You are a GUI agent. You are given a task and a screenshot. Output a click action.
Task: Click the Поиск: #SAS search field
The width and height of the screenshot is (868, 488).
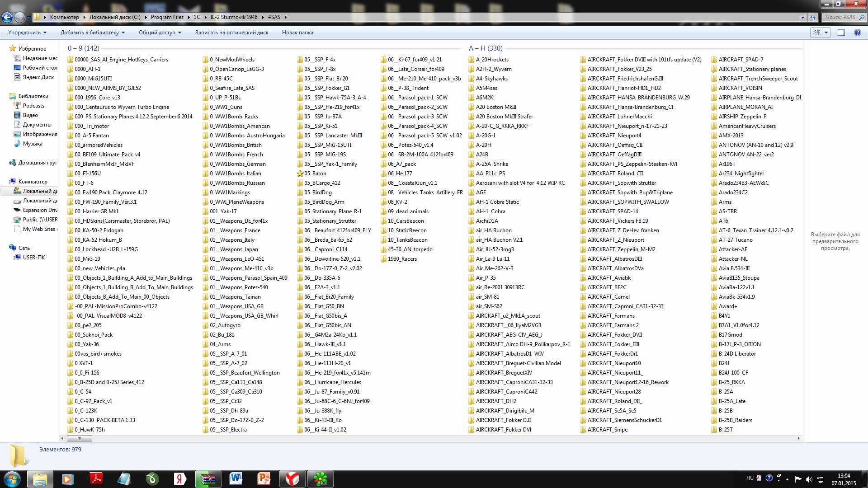840,17
